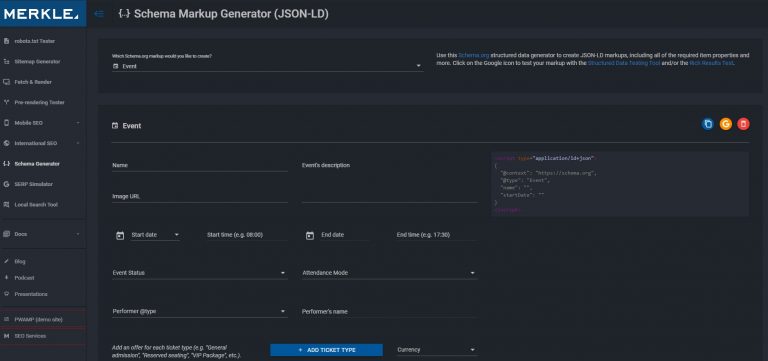Copy markup with the blue copy icon
The width and height of the screenshot is (768, 361).
click(707, 124)
